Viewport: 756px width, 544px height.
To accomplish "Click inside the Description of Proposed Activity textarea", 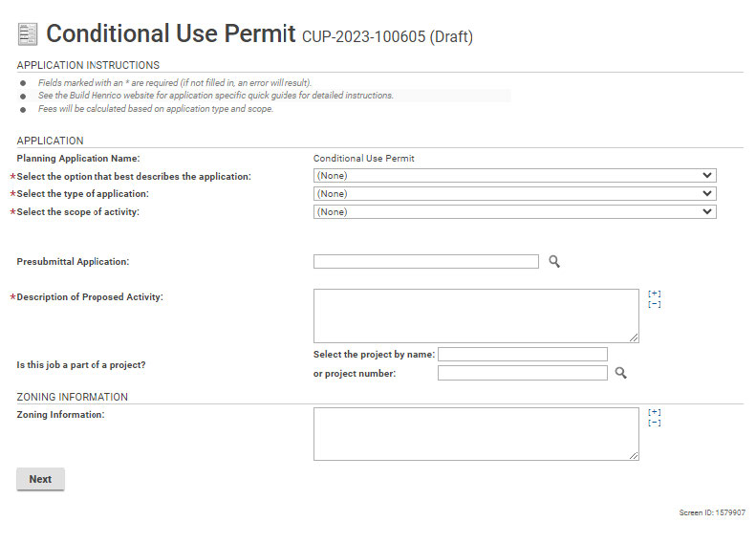I will coord(475,316).
